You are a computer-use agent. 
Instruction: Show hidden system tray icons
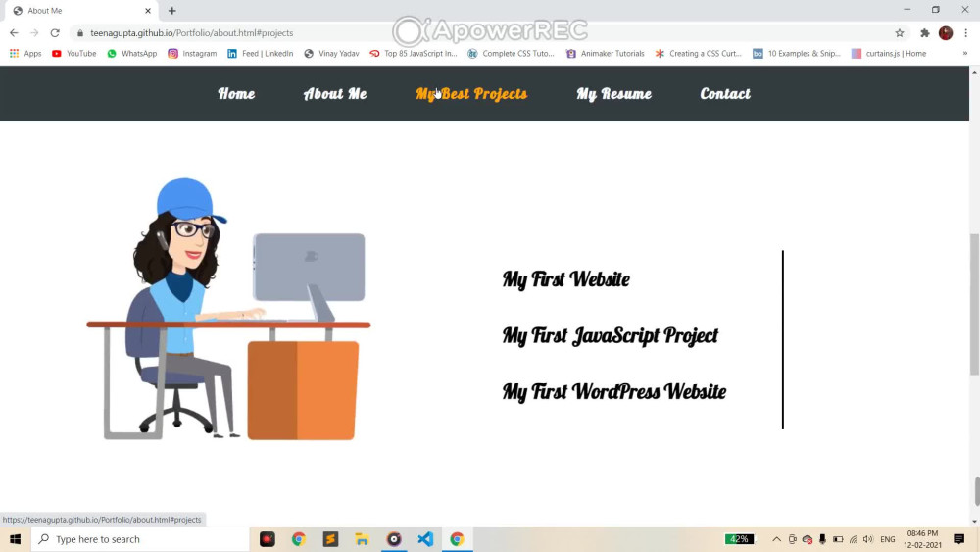tap(776, 539)
